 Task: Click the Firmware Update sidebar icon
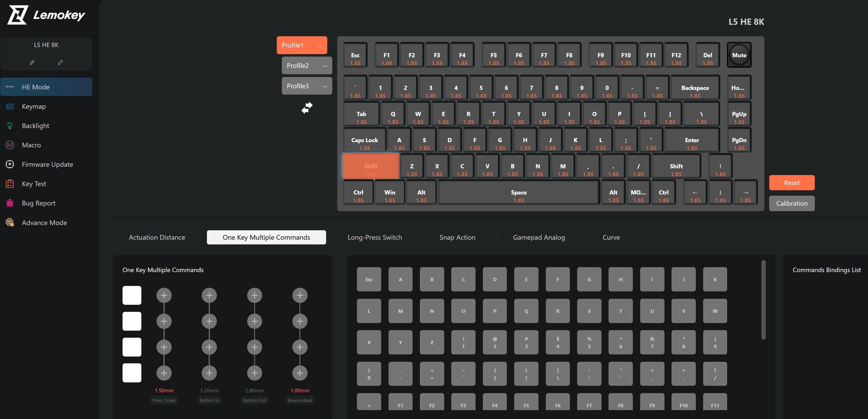coord(10,164)
